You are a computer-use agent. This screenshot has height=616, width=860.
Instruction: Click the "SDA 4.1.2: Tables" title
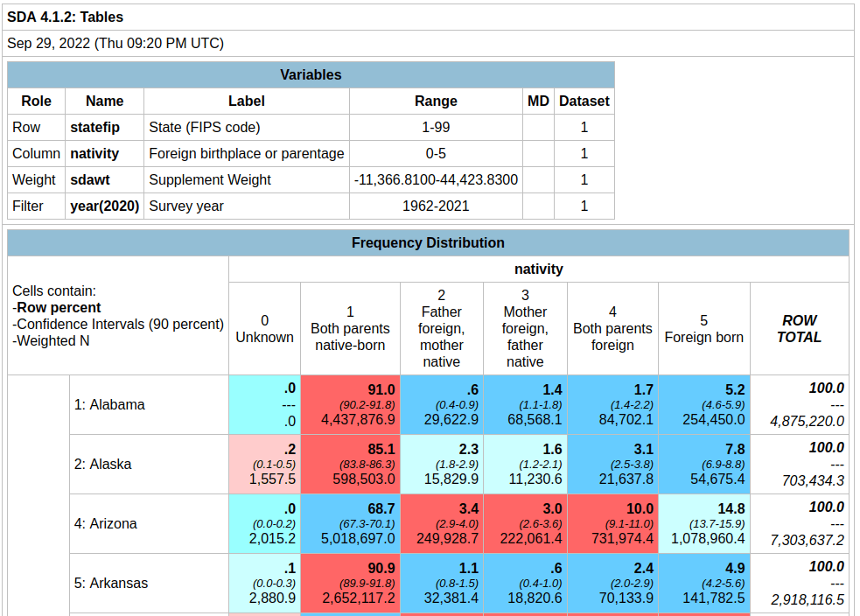pos(66,17)
